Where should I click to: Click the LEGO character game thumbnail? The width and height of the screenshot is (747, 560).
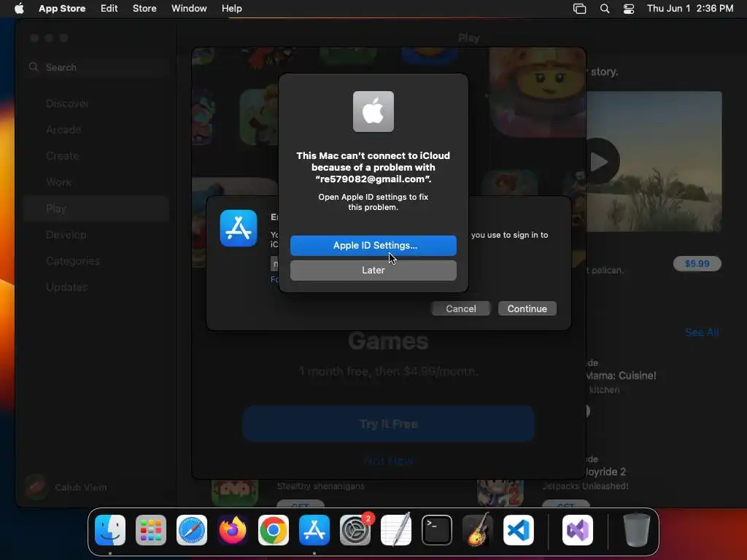tap(538, 92)
